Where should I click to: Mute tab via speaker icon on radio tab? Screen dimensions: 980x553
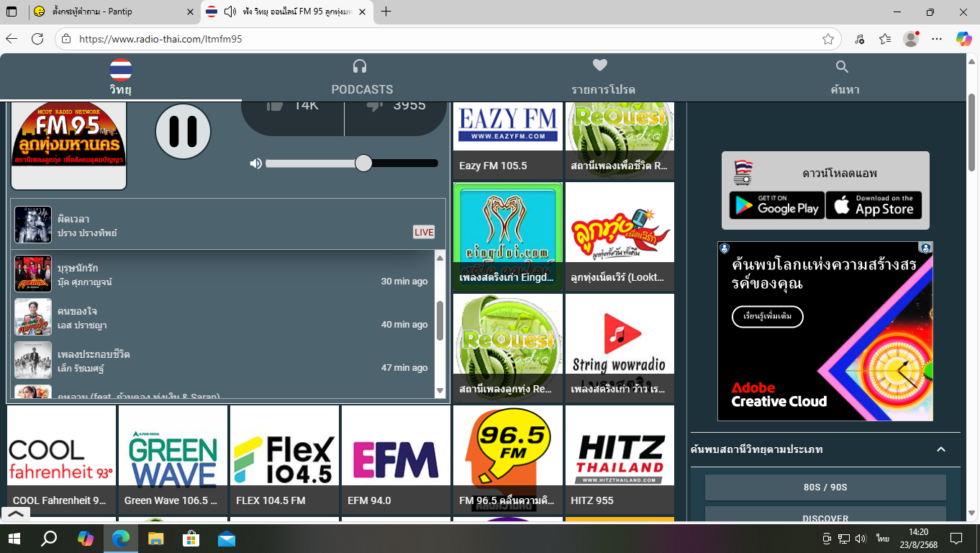(230, 12)
